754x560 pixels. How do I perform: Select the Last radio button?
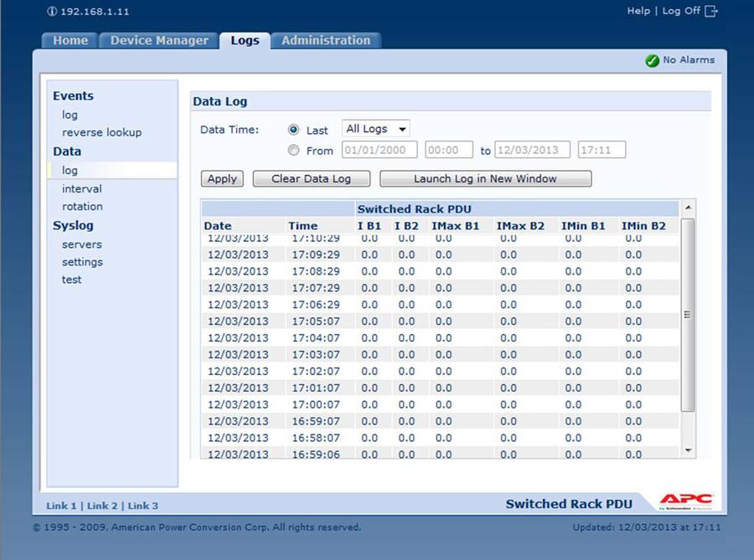click(293, 130)
